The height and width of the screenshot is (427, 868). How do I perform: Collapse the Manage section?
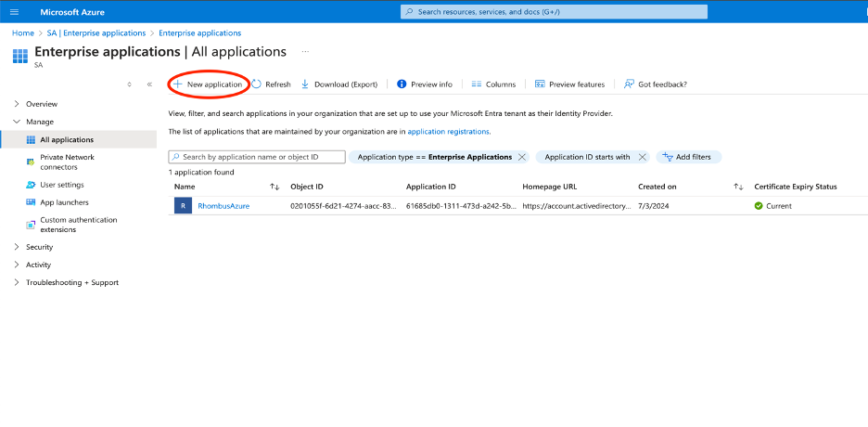pos(16,122)
